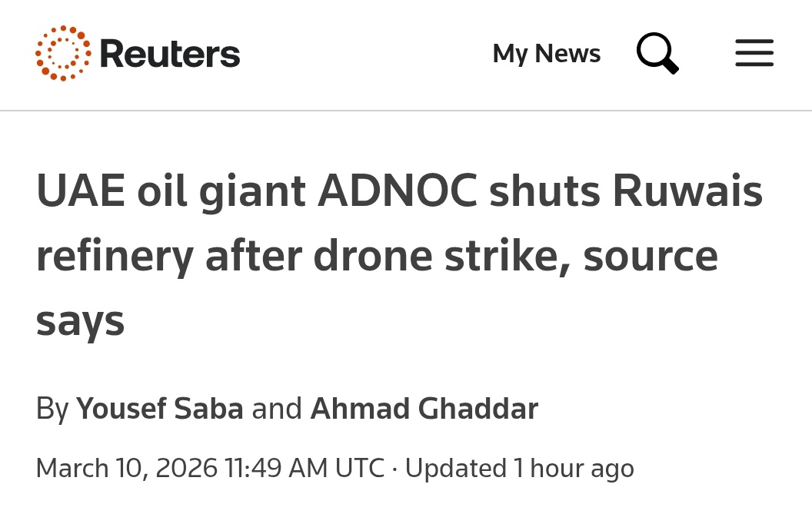Click the Updated 1 hour ago text

521,466
